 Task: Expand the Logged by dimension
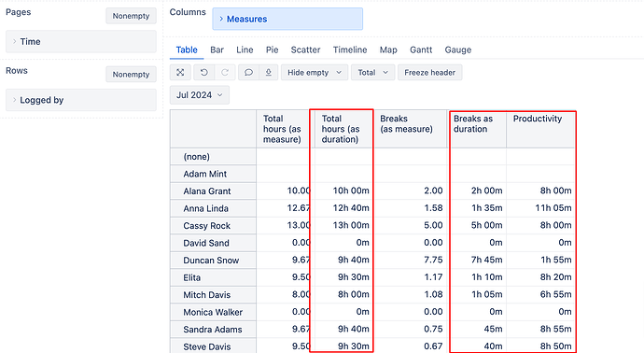pyautogui.click(x=81, y=100)
